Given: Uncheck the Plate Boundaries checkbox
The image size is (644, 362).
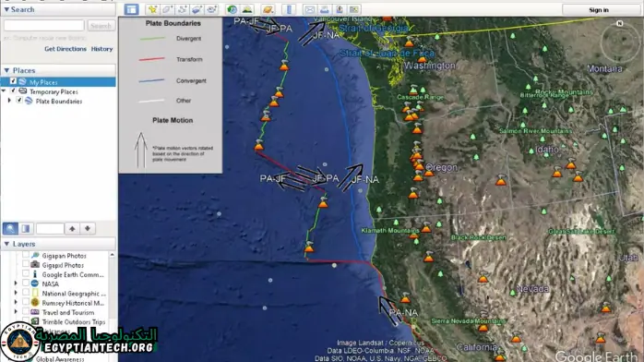Looking at the screenshot, I should point(19,101).
